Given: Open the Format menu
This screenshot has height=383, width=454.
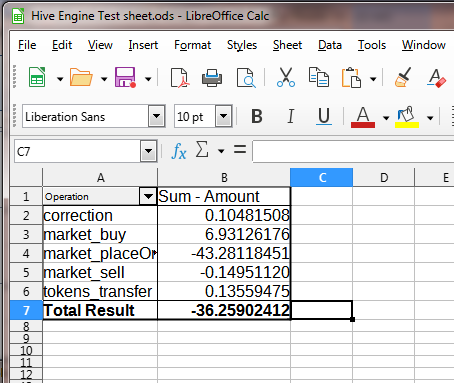Looking at the screenshot, I should [193, 45].
